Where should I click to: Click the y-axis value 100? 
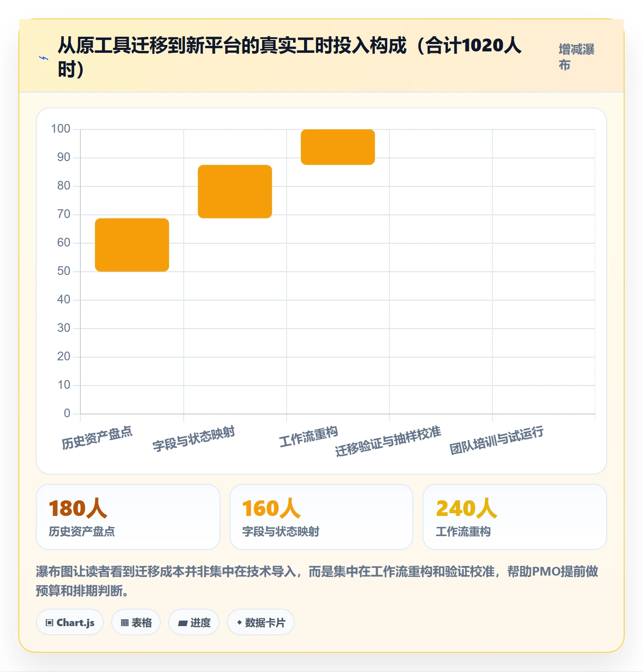[x=61, y=129]
